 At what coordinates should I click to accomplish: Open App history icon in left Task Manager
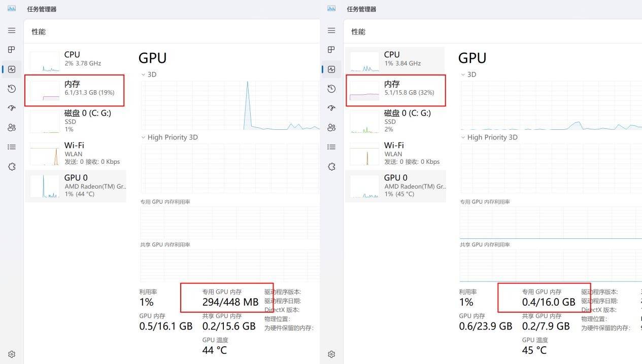tap(12, 89)
